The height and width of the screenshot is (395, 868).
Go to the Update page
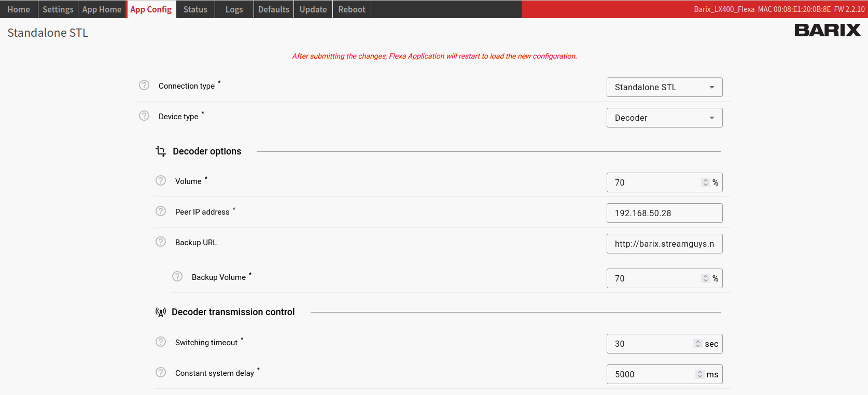313,9
